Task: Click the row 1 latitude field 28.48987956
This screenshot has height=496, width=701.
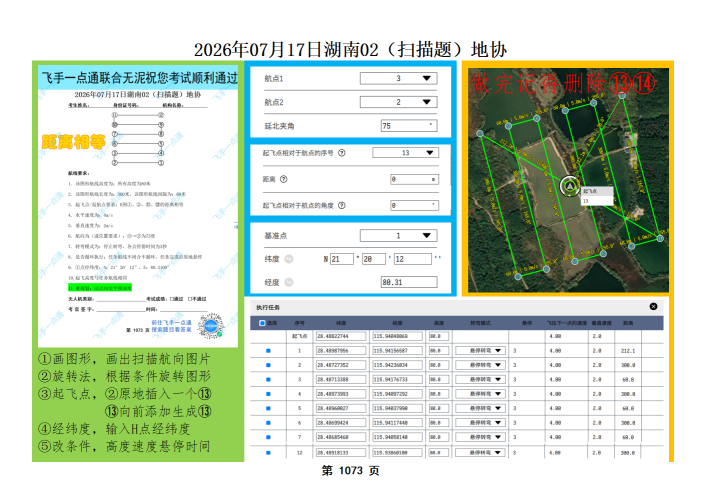Action: coord(341,351)
